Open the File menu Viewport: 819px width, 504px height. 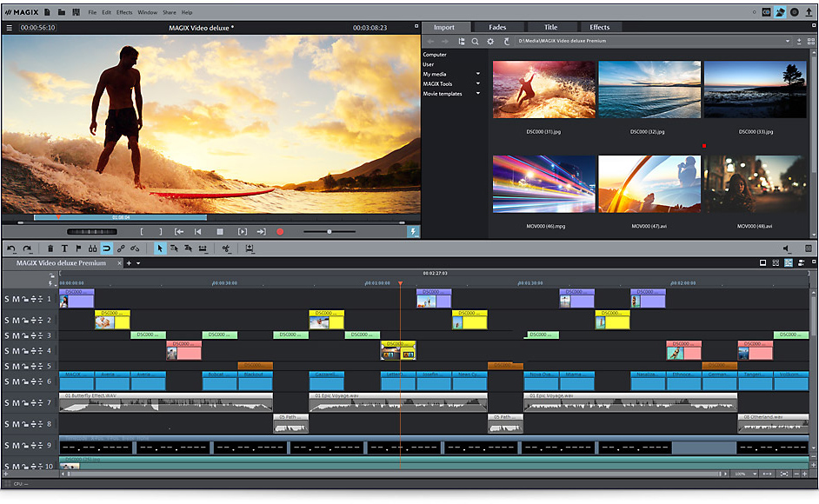point(92,12)
